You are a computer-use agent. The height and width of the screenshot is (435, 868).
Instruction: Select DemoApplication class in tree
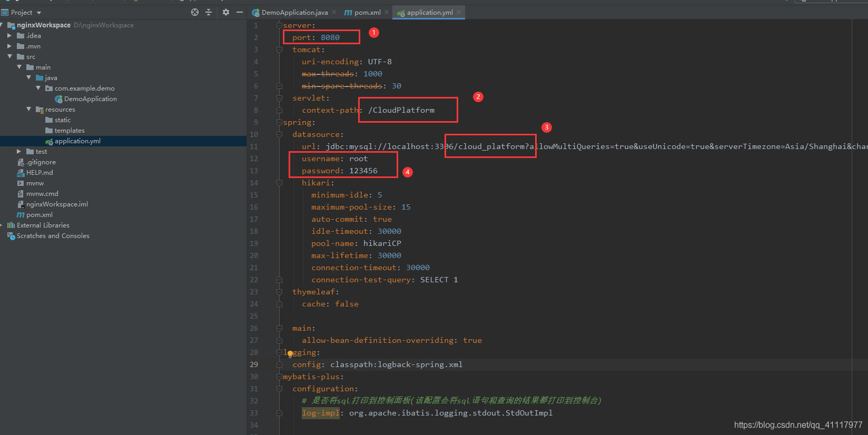click(x=91, y=99)
